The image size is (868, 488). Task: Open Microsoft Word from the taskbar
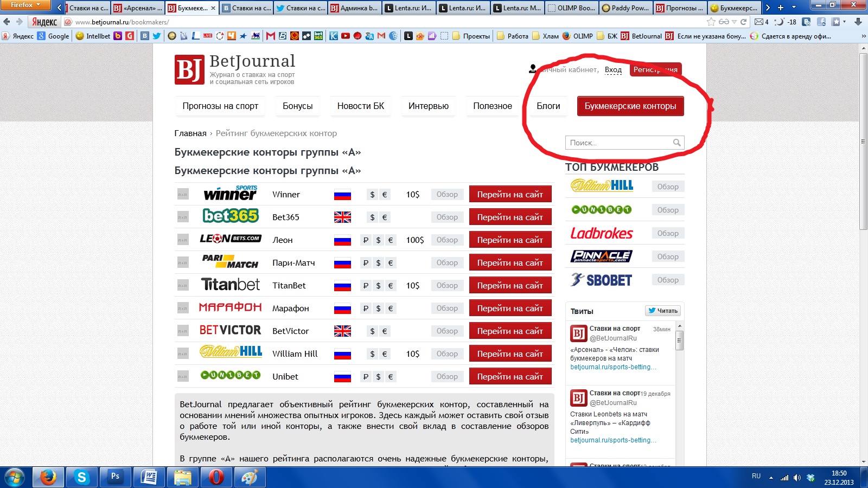point(149,477)
